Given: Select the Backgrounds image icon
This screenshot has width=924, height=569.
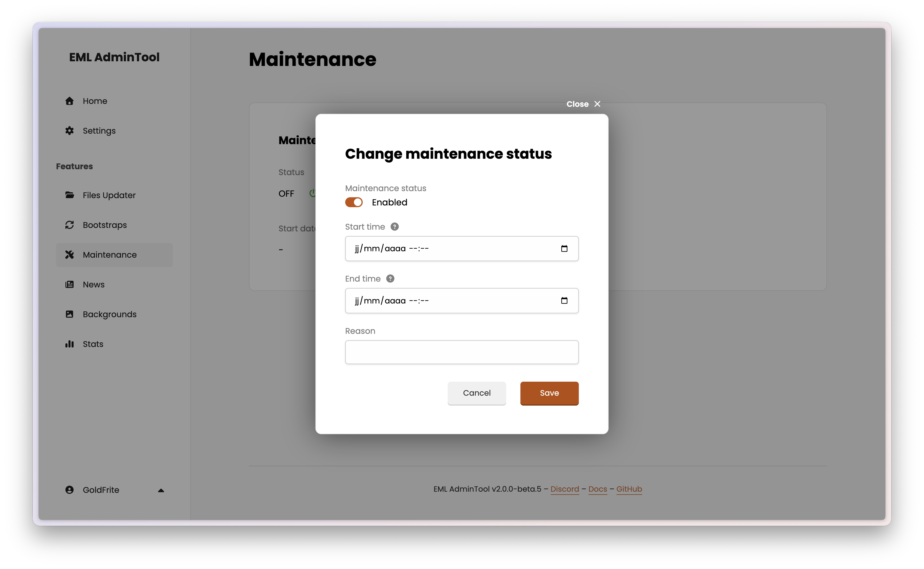Looking at the screenshot, I should [x=70, y=314].
